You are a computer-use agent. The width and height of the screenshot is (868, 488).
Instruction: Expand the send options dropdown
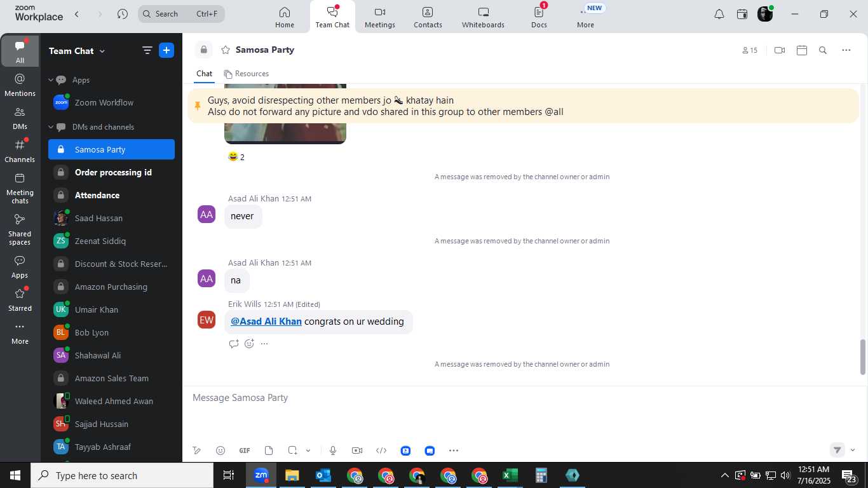pos(853,450)
